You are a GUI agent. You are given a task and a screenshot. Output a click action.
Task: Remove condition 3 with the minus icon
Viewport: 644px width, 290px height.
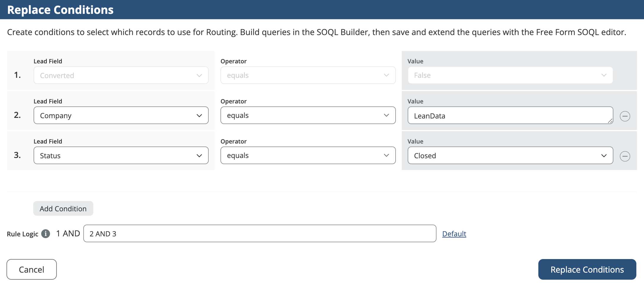pyautogui.click(x=625, y=156)
